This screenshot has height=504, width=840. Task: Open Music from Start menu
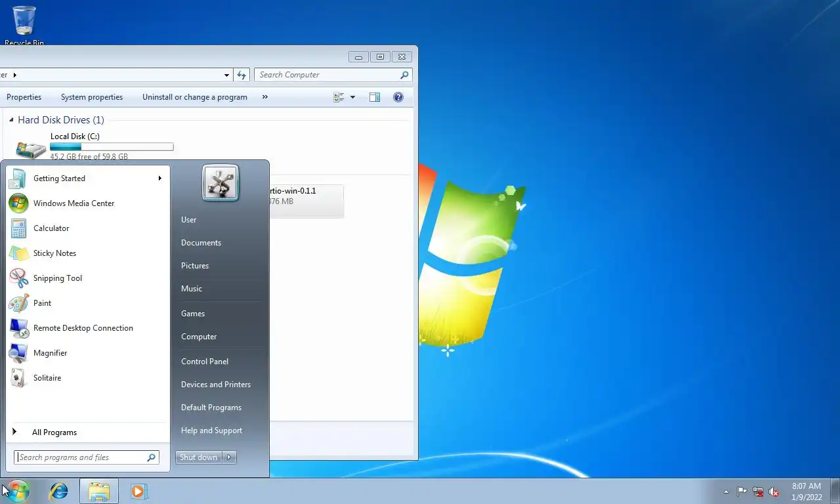(192, 289)
